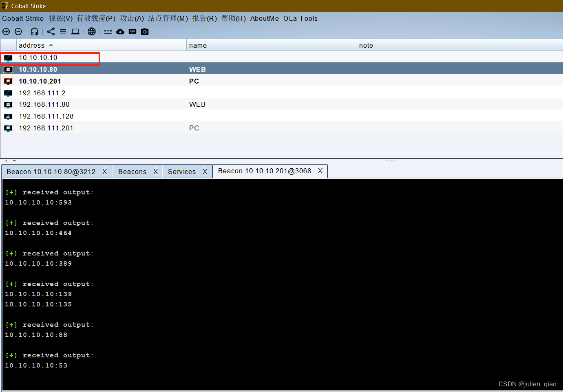
Task: Open the Cobalt Strike menu
Action: point(23,18)
